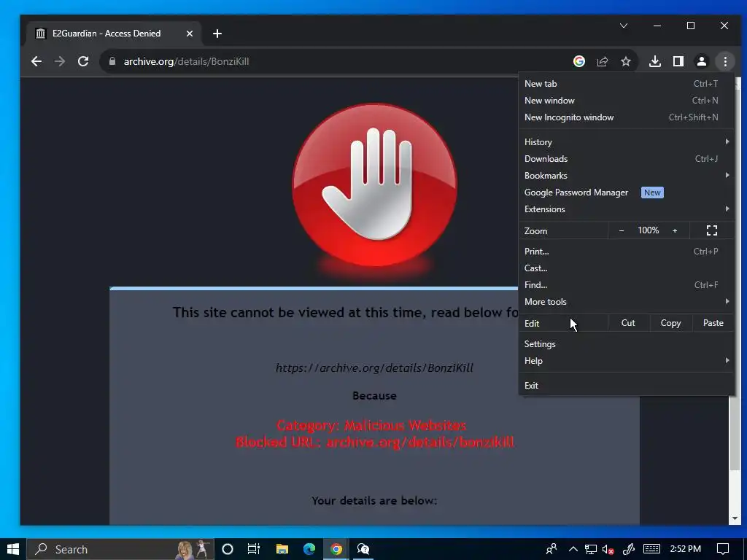Open Task View on the taskbar

click(254, 549)
